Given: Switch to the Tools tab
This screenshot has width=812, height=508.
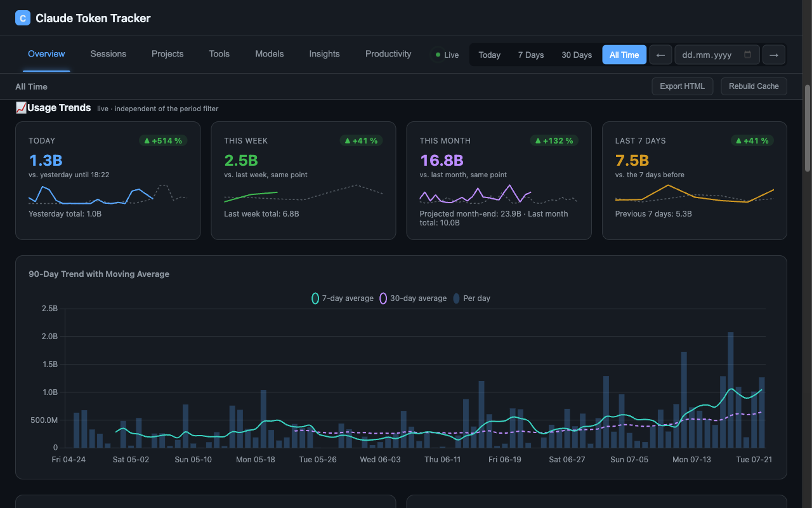Looking at the screenshot, I should (219, 54).
